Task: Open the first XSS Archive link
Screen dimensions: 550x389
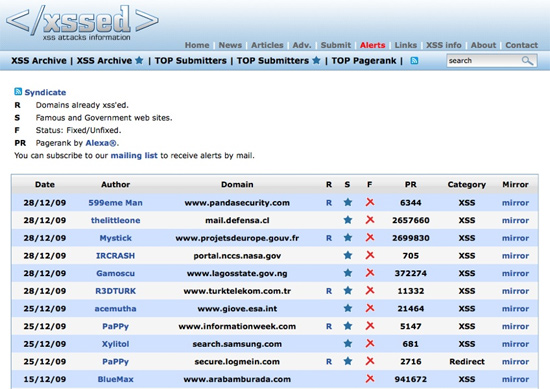Action: pos(39,61)
